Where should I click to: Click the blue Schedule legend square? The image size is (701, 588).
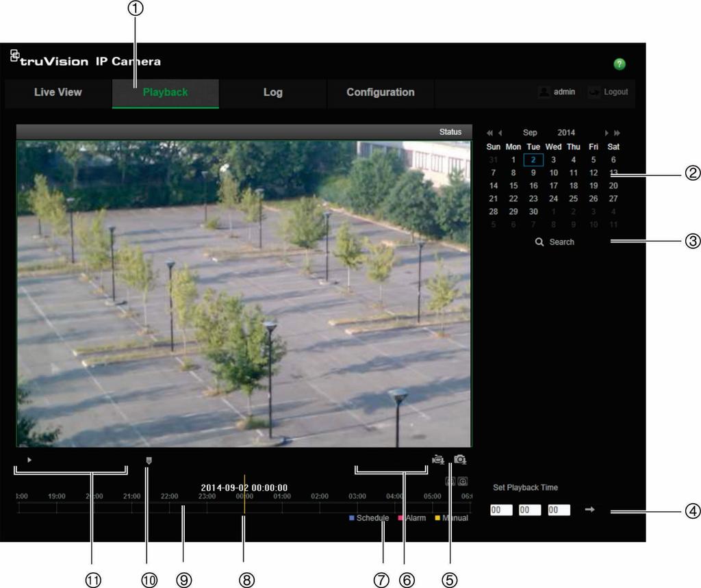coord(352,517)
